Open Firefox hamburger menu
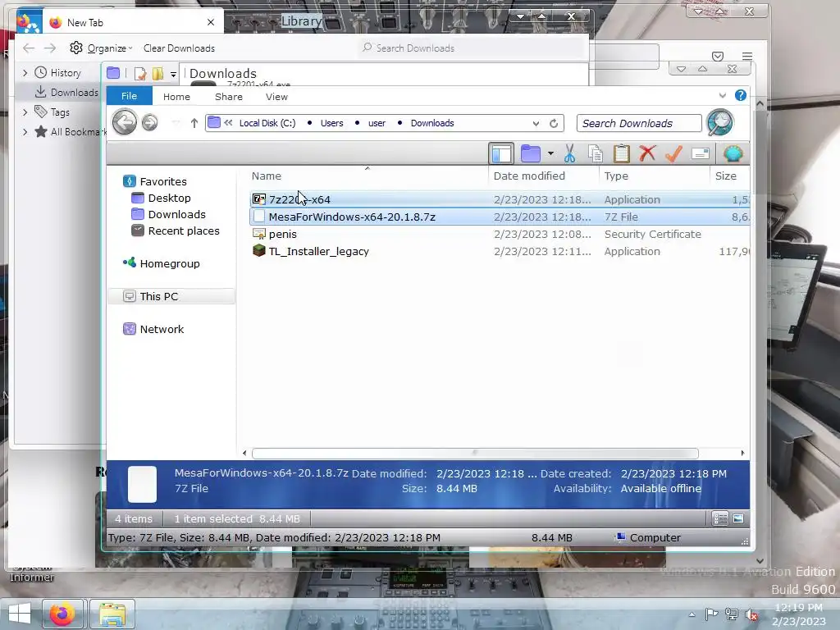The height and width of the screenshot is (630, 840). (x=747, y=57)
